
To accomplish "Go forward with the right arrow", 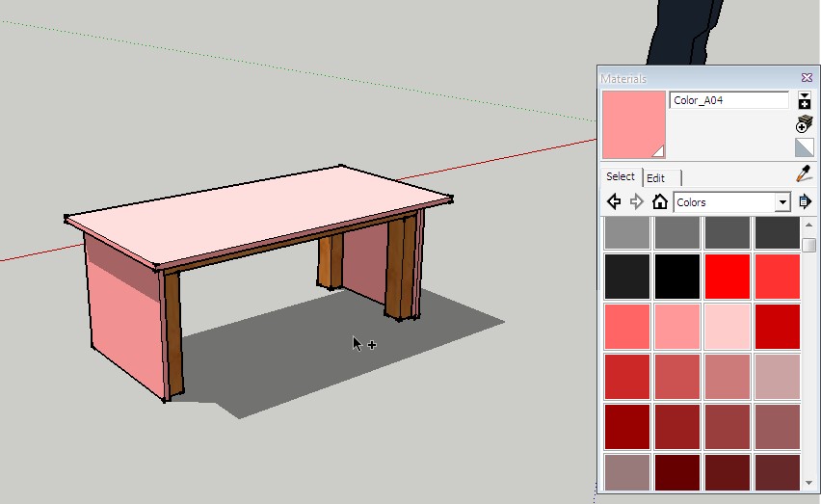I will (637, 201).
